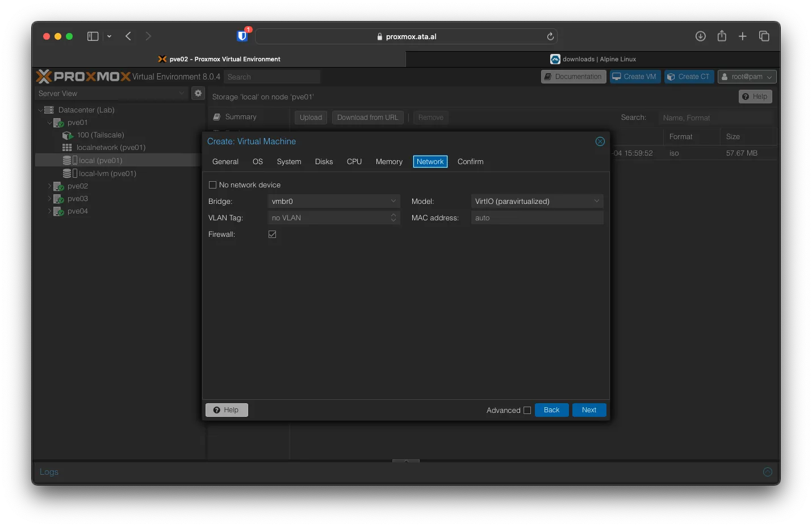The image size is (812, 527).
Task: Switch to the System tab
Action: tap(289, 162)
